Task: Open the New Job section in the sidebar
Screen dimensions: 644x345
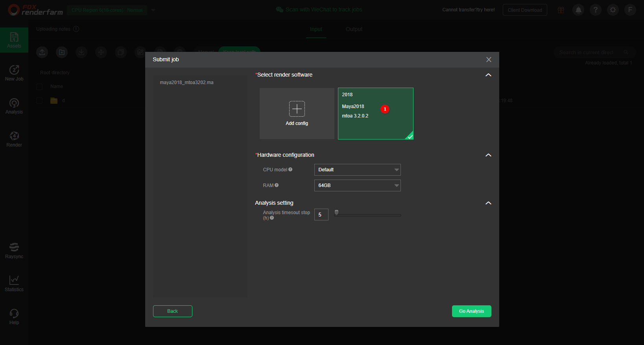Action: [14, 73]
